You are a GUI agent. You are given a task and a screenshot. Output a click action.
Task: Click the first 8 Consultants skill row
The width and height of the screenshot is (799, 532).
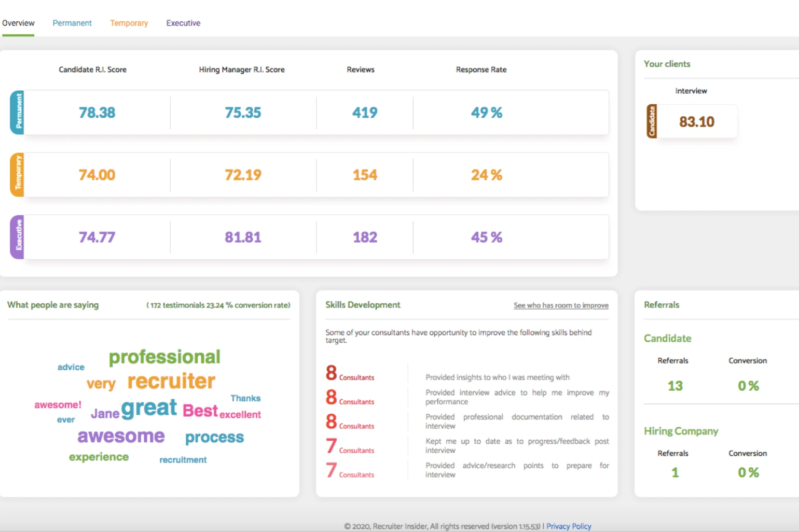[467, 374]
